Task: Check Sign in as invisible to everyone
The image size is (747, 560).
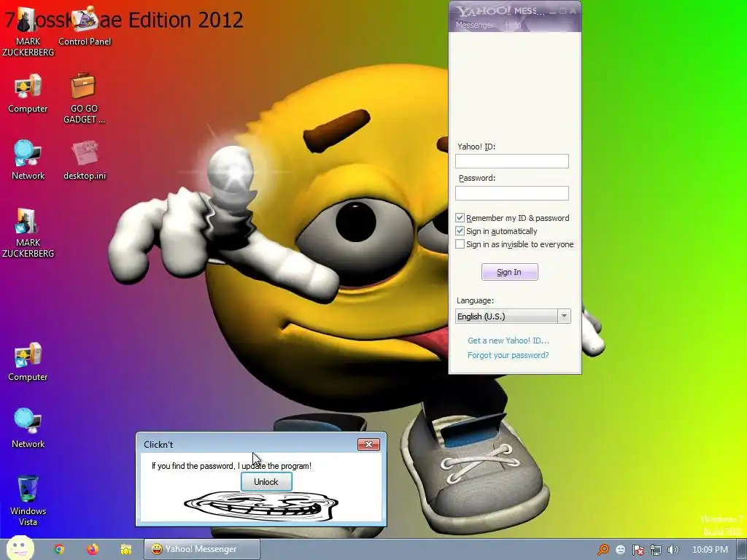Action: tap(460, 244)
